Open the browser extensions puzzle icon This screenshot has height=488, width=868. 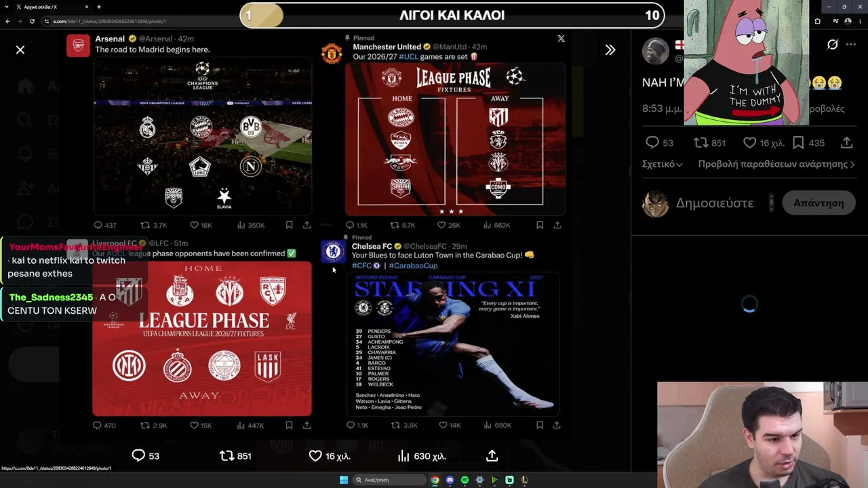[817, 21]
